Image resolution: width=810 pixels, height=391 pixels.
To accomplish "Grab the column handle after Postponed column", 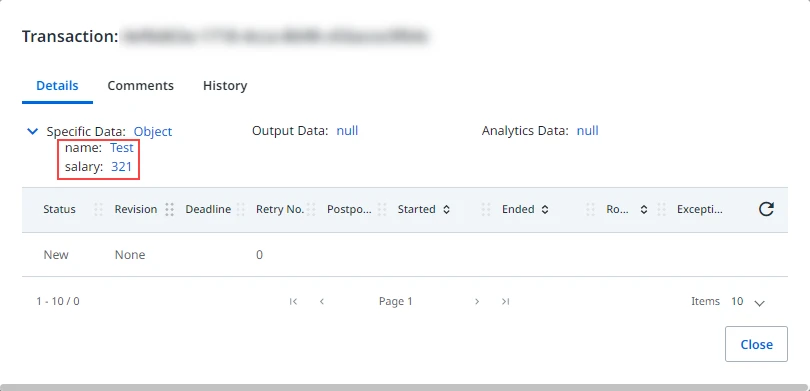I will (382, 209).
